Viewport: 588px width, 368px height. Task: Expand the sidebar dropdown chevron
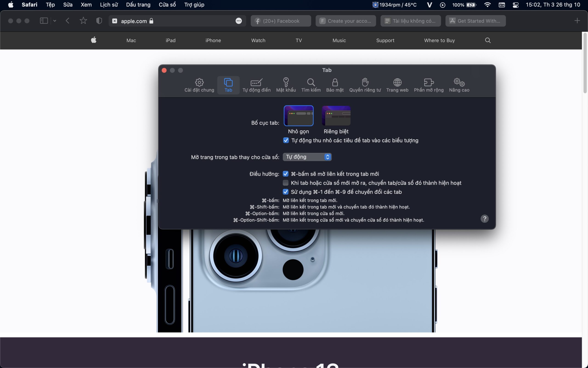tap(55, 21)
